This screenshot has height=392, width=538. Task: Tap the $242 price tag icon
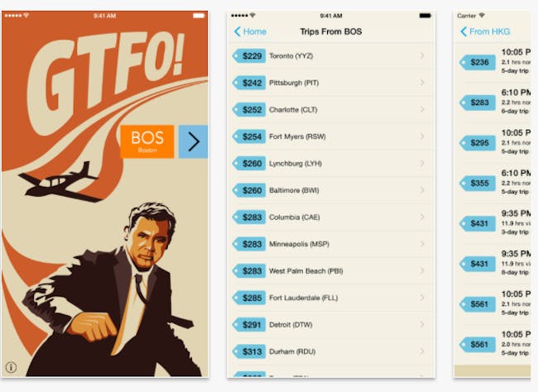click(249, 83)
